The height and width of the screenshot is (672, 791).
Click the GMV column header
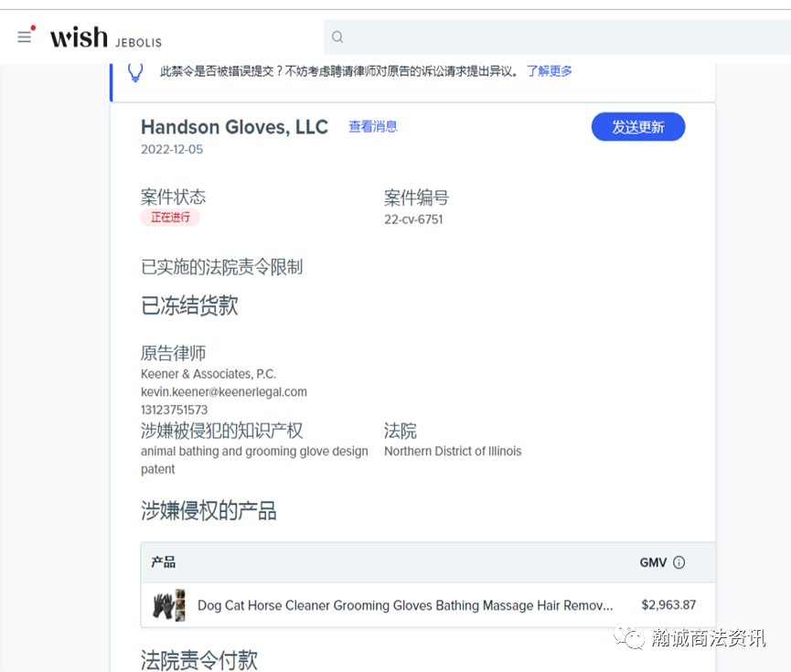[x=653, y=562]
